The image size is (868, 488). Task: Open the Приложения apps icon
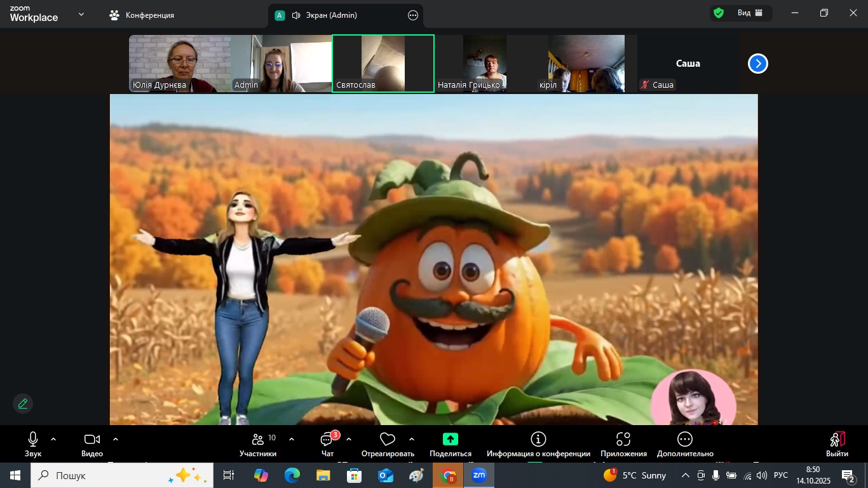pos(623,439)
